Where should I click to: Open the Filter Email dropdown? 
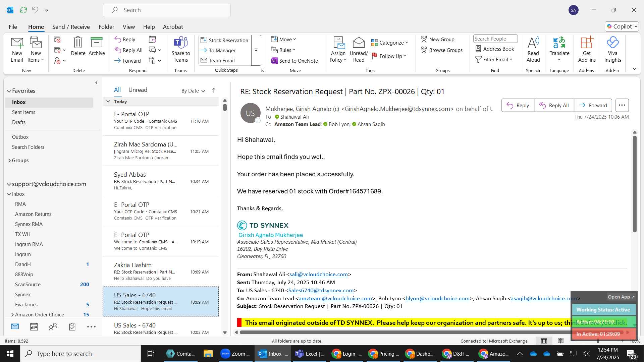(494, 59)
